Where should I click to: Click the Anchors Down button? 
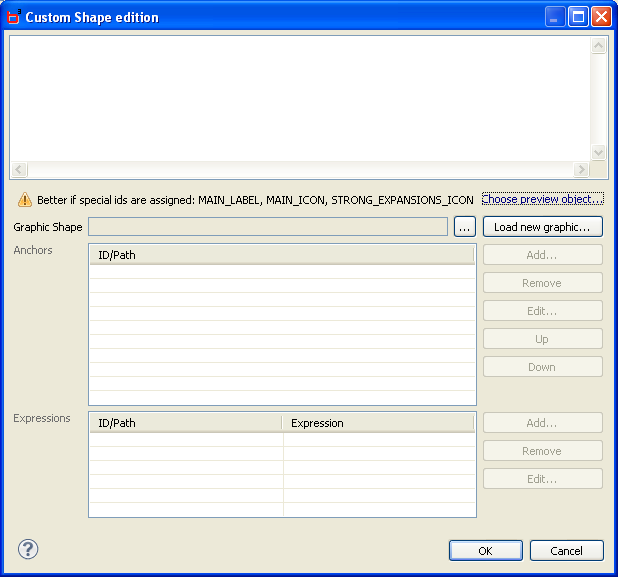(x=543, y=367)
